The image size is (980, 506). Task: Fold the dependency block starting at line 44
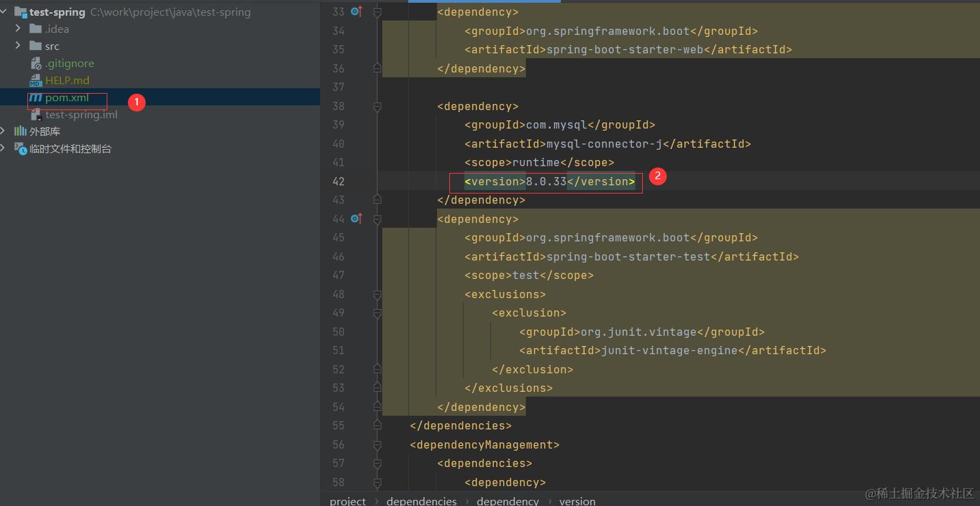pos(378,219)
